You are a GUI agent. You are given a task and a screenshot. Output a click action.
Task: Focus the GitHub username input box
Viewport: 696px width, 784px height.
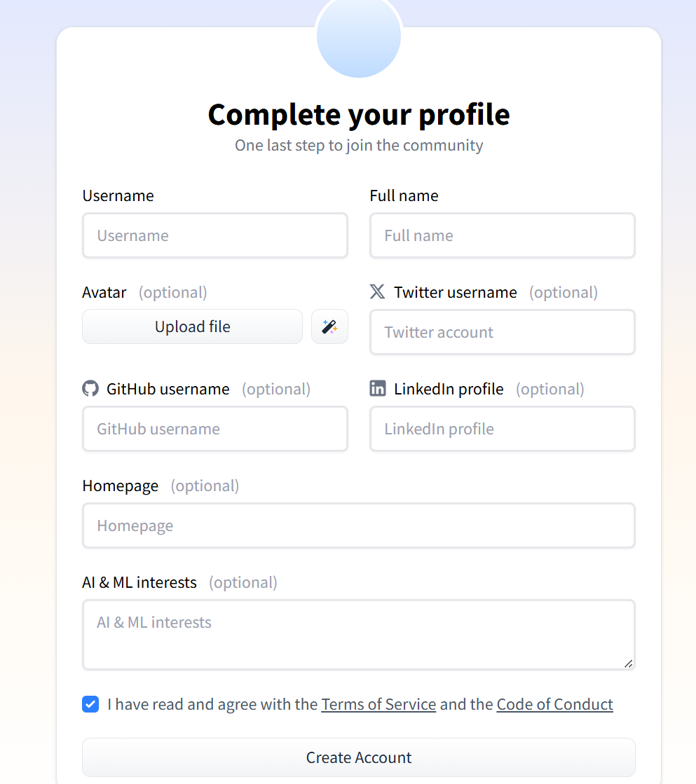click(x=214, y=429)
